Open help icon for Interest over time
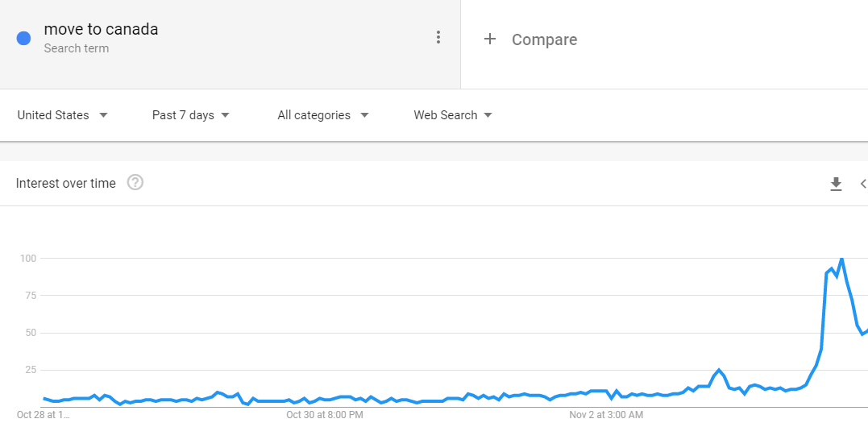This screenshot has width=868, height=423. (x=135, y=183)
